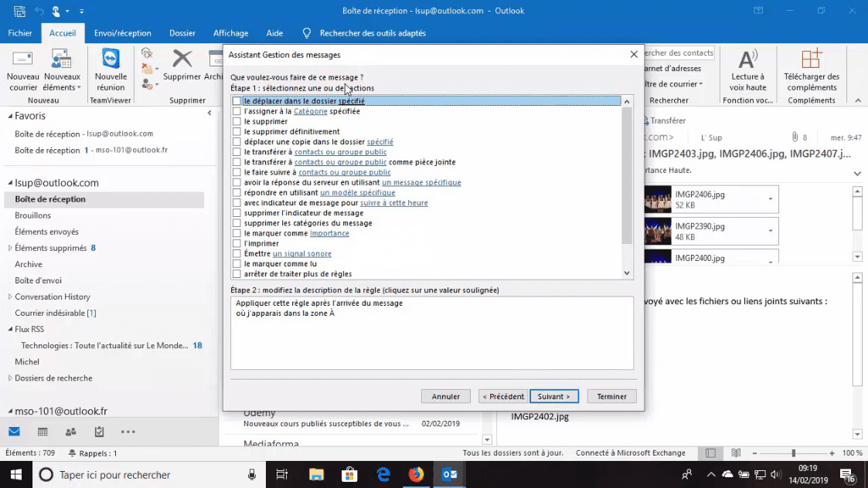This screenshot has width=868, height=488.
Task: Show more navigation options (three dots)
Action: 128,432
